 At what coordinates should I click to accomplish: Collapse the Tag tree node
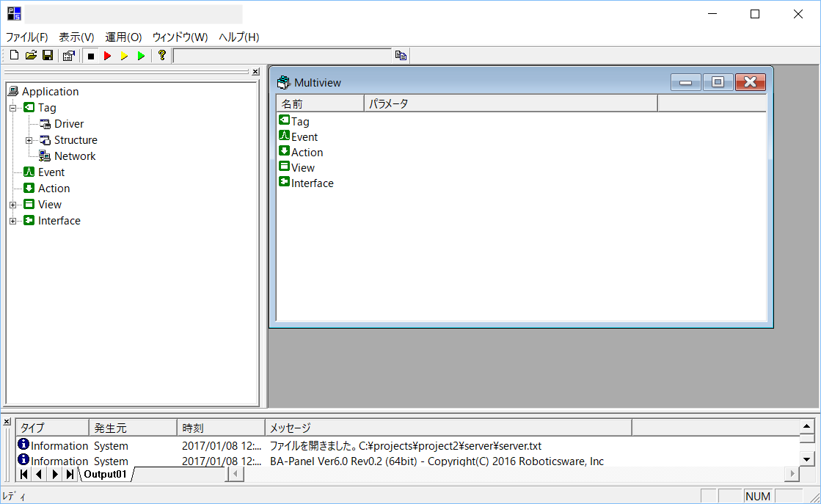pos(12,108)
